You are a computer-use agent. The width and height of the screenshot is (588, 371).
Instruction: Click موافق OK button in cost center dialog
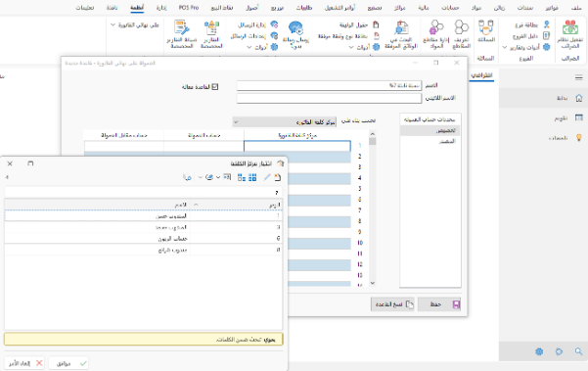pyautogui.click(x=68, y=363)
